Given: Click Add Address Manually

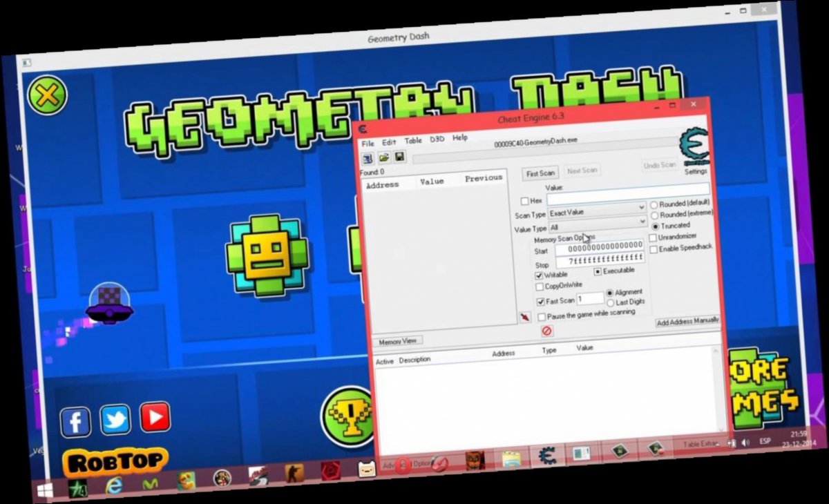Looking at the screenshot, I should (688, 320).
